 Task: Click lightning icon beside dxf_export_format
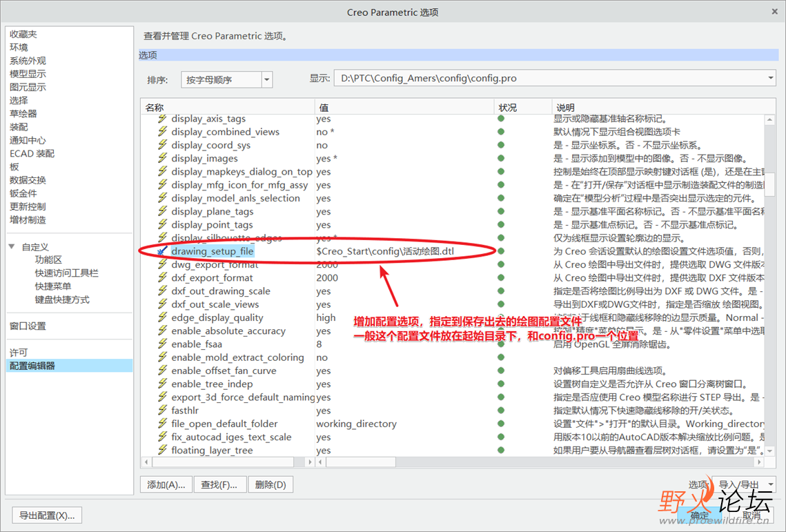(x=162, y=278)
